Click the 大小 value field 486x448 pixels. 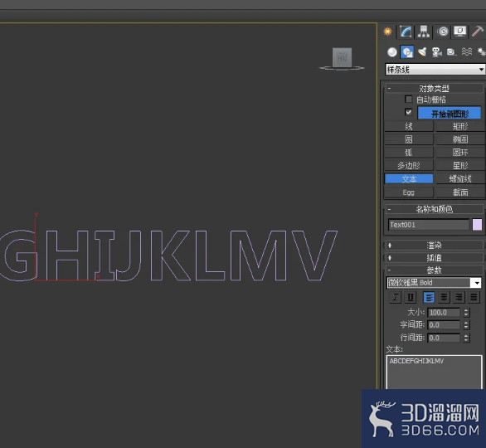tap(444, 313)
